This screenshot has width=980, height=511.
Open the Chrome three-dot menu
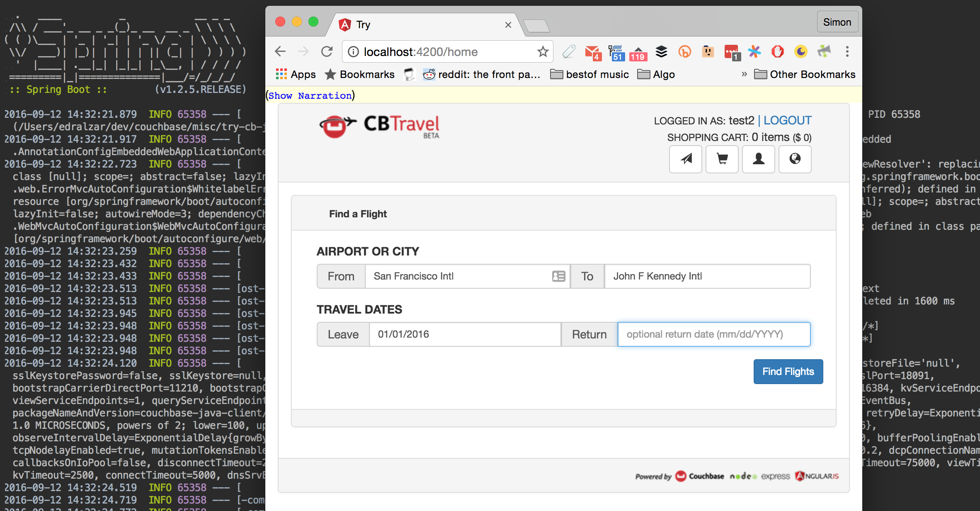click(x=847, y=52)
